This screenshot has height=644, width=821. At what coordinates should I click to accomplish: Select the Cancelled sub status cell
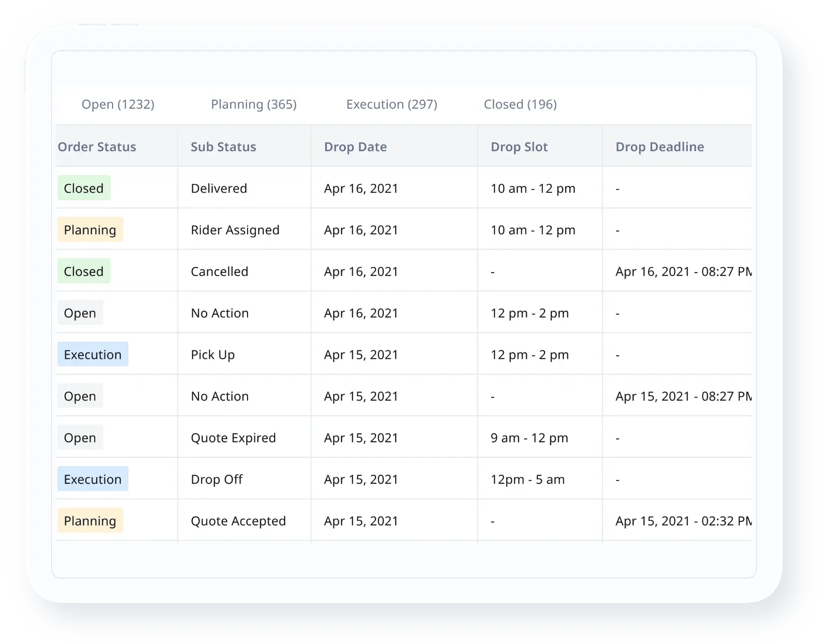tap(219, 271)
